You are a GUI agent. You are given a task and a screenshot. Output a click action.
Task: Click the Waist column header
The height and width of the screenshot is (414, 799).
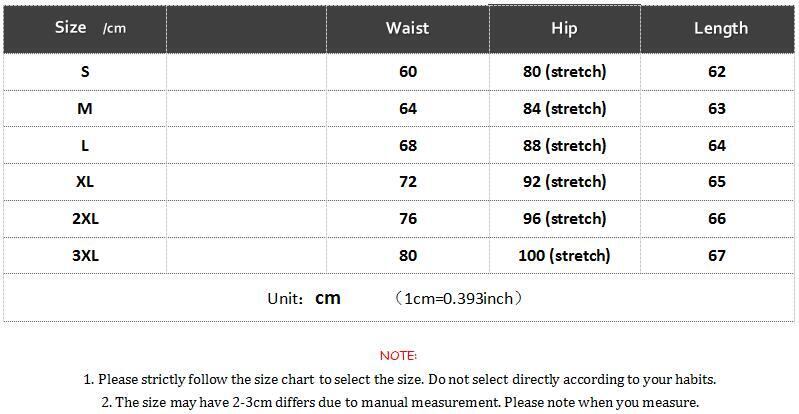point(407,28)
